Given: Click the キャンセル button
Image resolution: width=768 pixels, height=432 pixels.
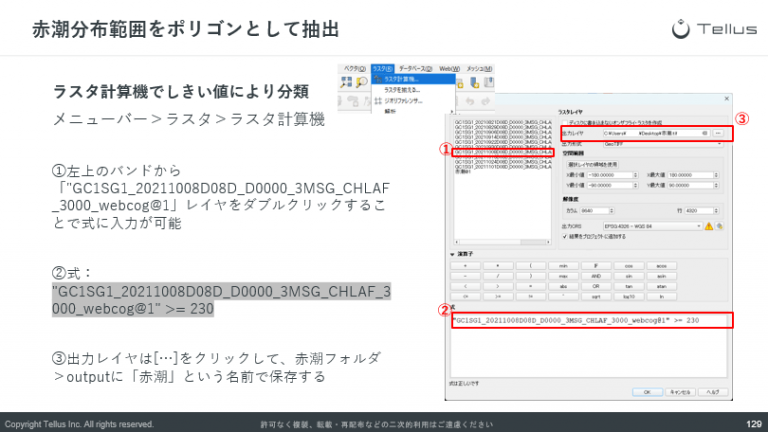Looking at the screenshot, I should pyautogui.click(x=680, y=392).
